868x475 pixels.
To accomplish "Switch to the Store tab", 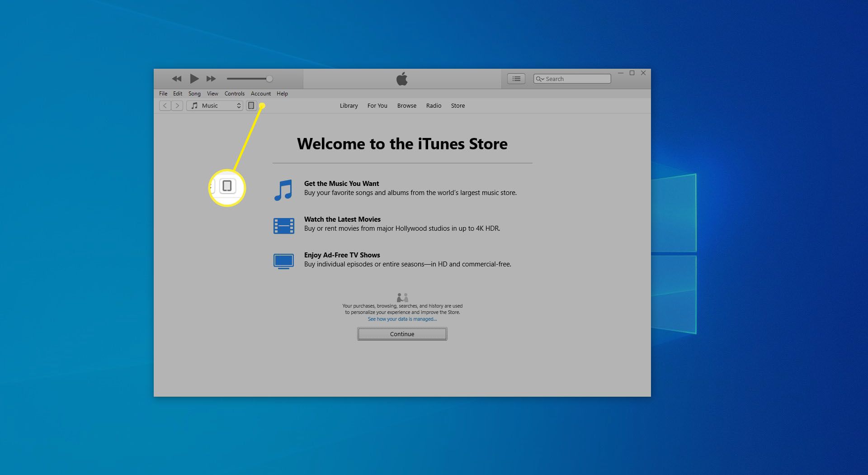I will coord(458,105).
